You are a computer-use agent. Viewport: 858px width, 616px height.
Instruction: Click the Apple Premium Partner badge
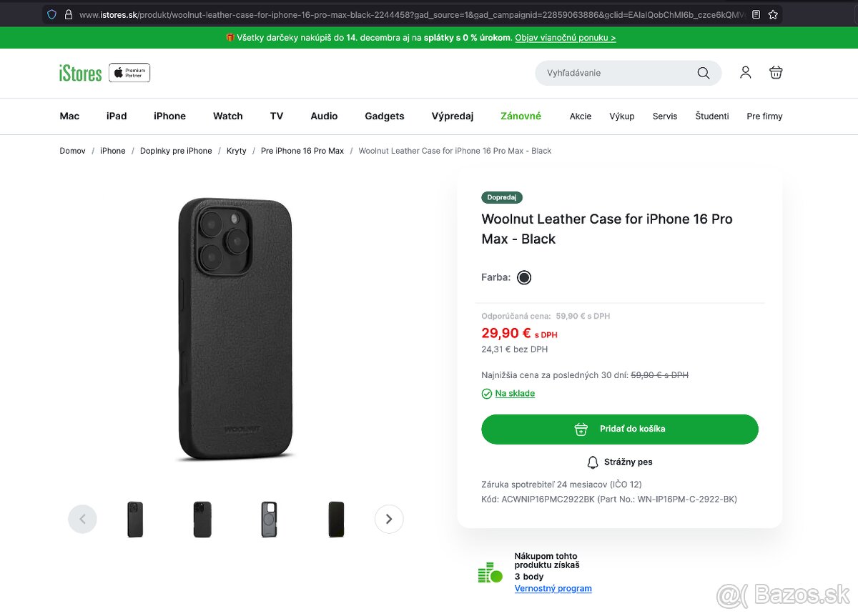[x=129, y=72]
